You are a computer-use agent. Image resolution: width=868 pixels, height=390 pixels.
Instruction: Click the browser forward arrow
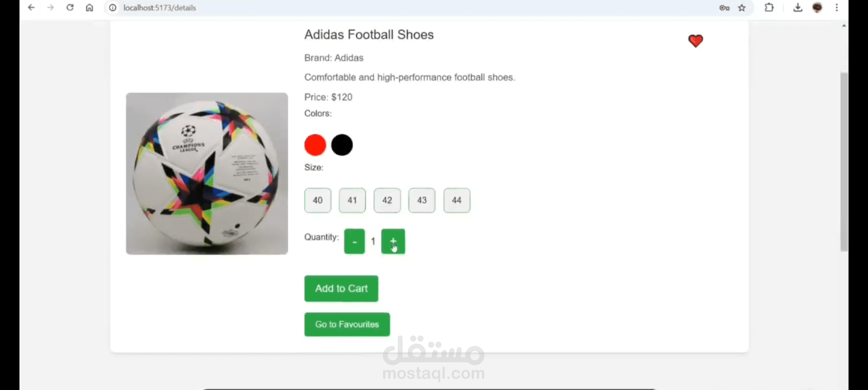(x=51, y=8)
